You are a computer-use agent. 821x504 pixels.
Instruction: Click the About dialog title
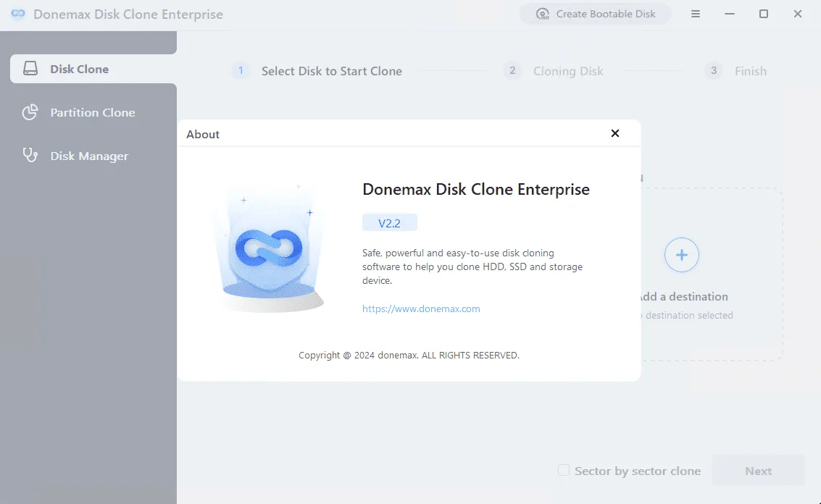203,135
